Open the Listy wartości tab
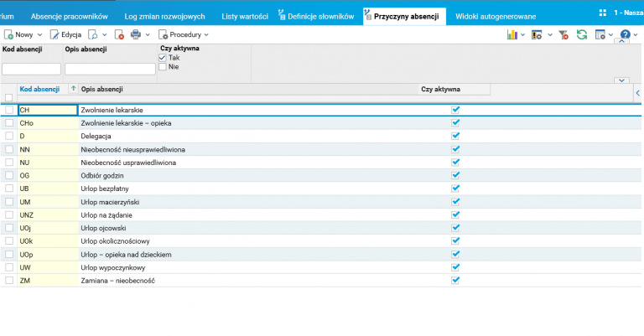Screen dimensions: 644x336 tap(245, 17)
